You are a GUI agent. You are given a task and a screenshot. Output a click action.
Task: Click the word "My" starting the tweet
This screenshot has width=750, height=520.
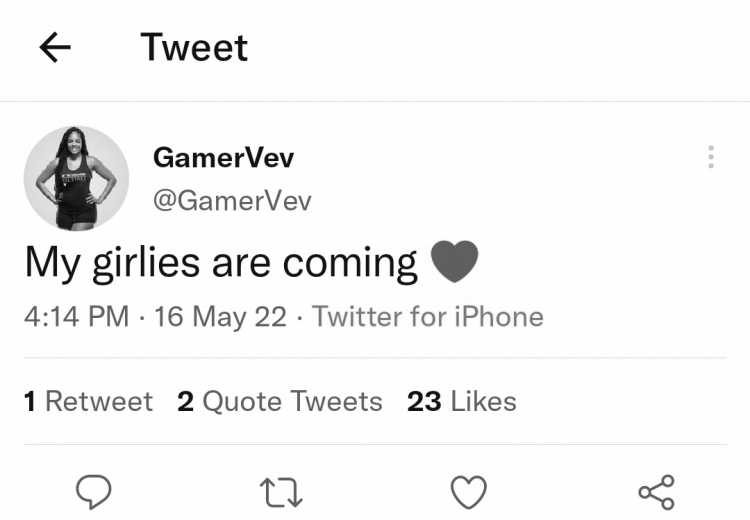coord(52,263)
